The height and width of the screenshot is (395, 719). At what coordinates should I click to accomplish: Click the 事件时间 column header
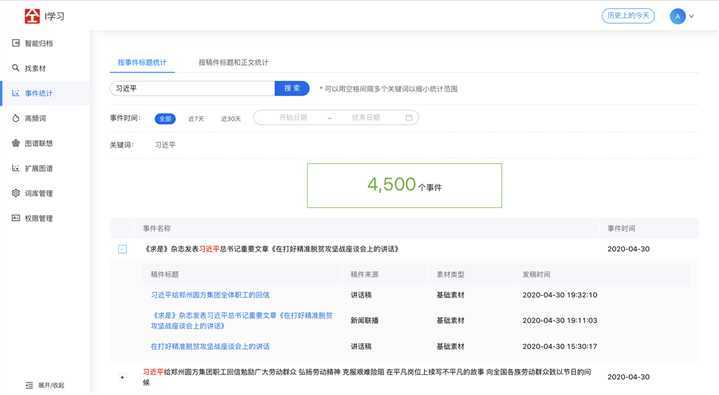click(621, 228)
